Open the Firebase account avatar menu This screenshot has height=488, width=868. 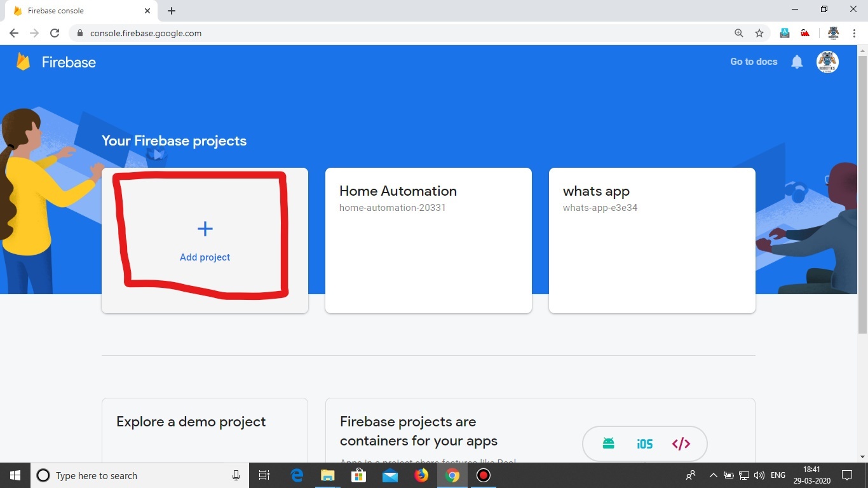[827, 62]
